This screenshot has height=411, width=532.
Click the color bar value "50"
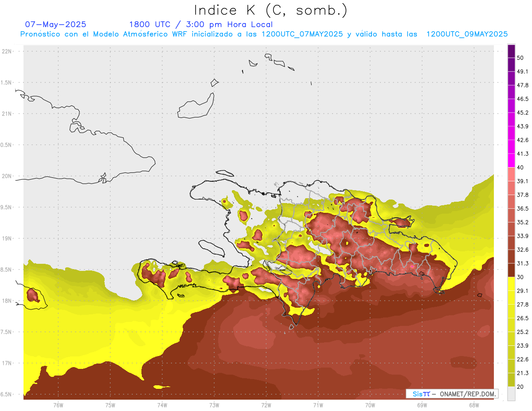click(520, 58)
